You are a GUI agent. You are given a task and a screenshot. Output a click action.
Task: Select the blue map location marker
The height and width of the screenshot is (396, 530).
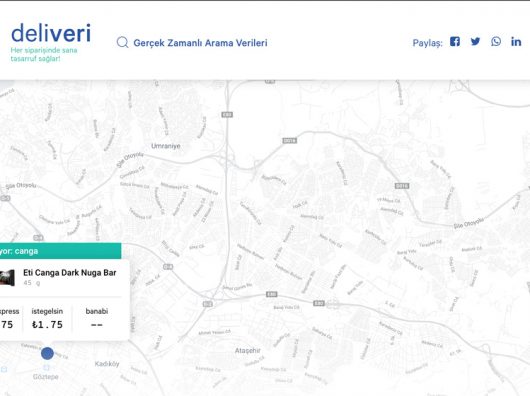pos(47,353)
